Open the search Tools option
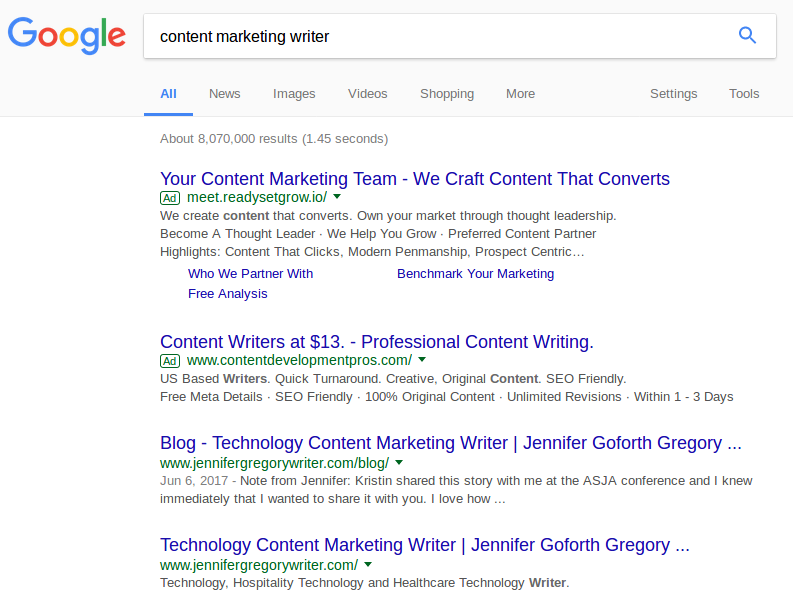 click(x=744, y=94)
